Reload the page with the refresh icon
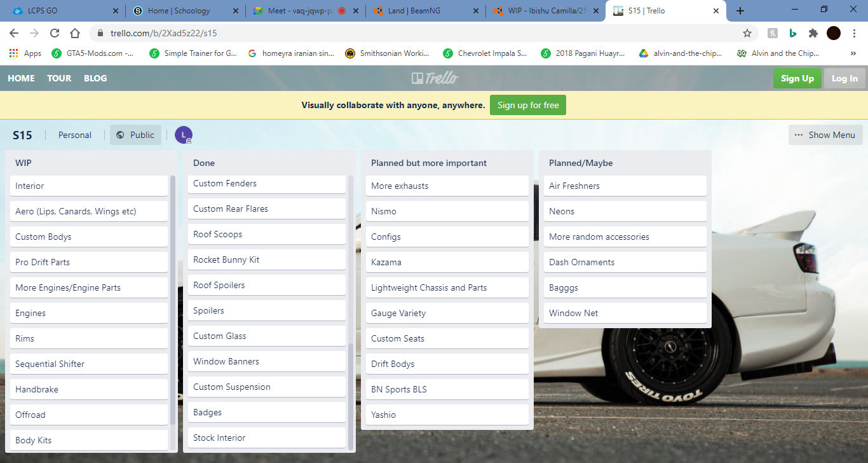The width and height of the screenshot is (868, 463). click(55, 33)
